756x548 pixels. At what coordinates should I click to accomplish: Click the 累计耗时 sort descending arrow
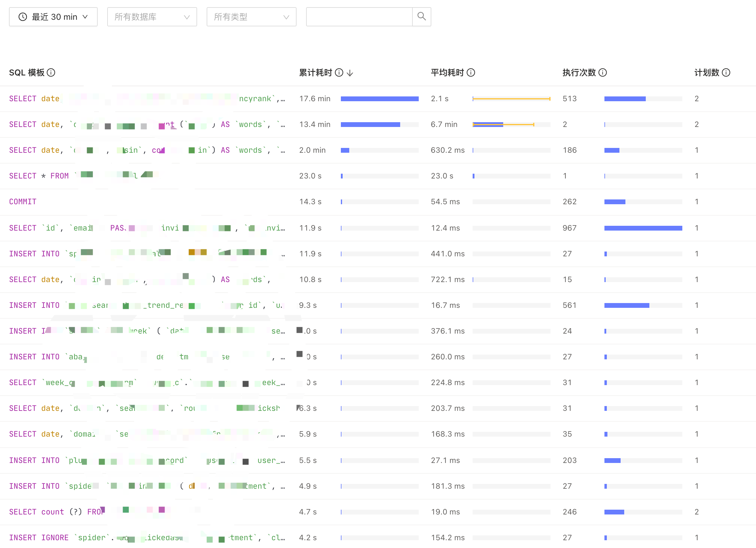tap(350, 73)
